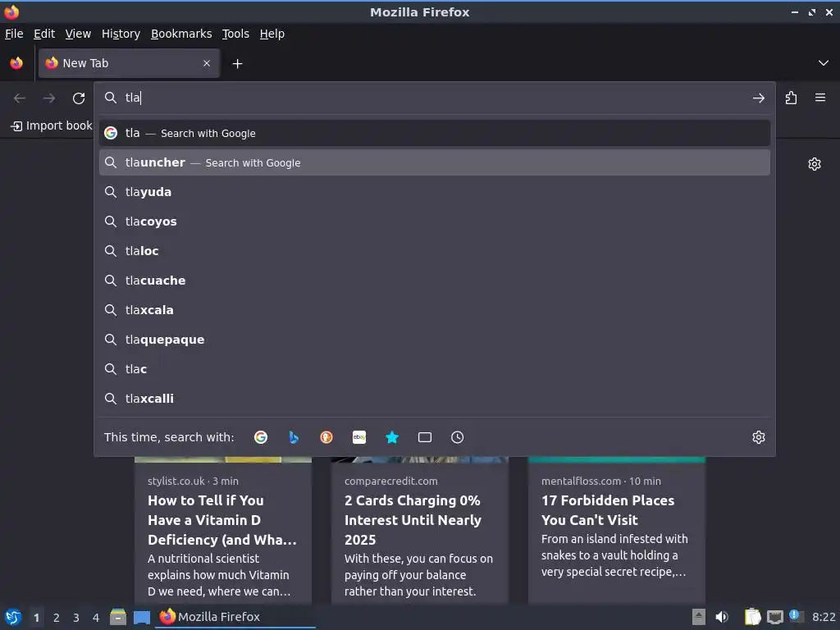840x630 pixels.
Task: Search this time with Google icon
Action: click(261, 437)
